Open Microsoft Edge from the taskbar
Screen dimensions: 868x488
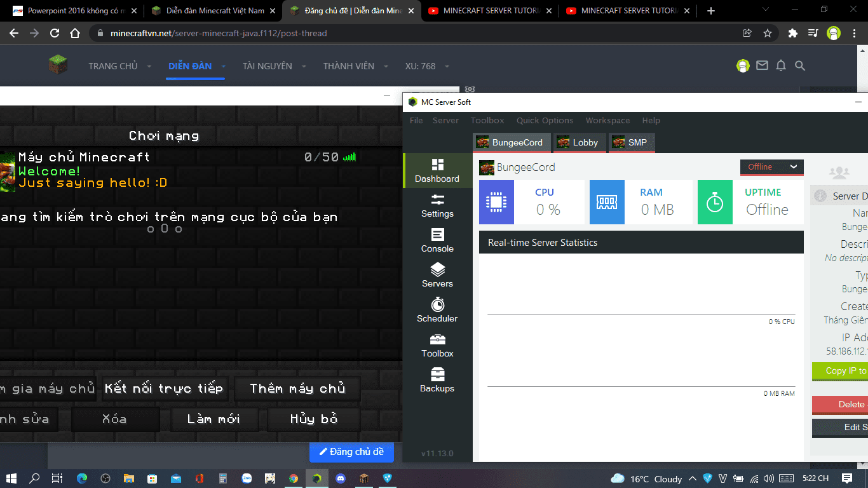click(82, 478)
